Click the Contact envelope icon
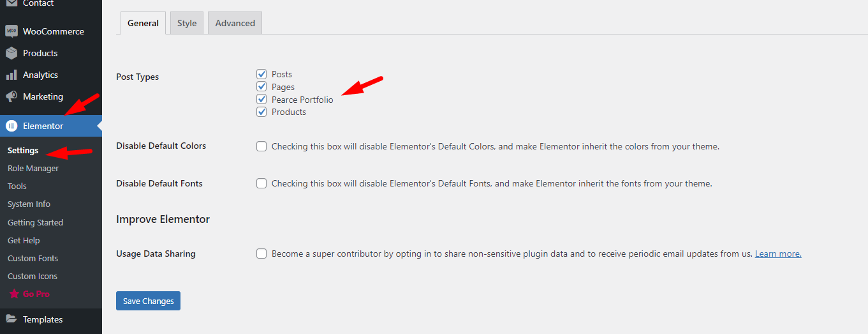The image size is (868, 334). point(11,3)
